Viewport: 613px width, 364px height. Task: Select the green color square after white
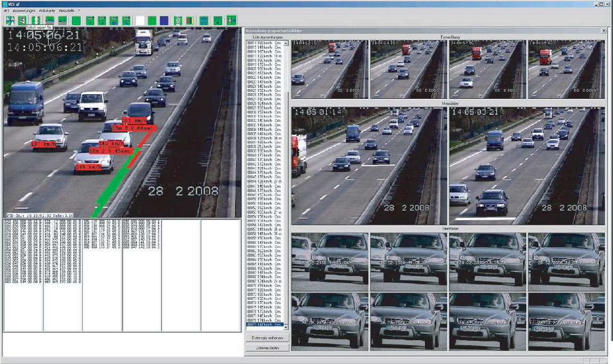(152, 21)
